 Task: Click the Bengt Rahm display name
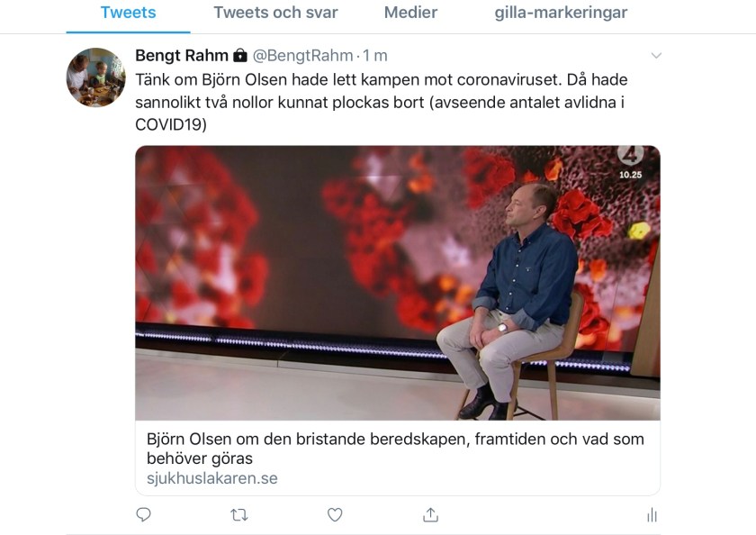click(182, 56)
